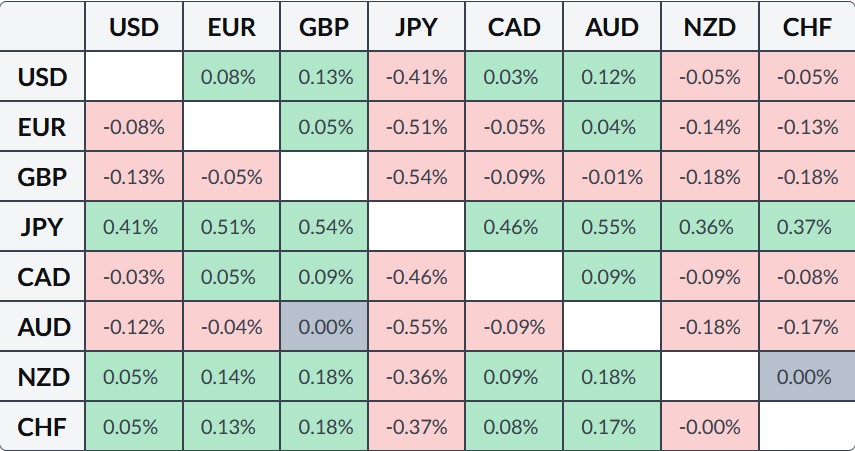Click the 0.55% cell in JPY row

pos(611,227)
